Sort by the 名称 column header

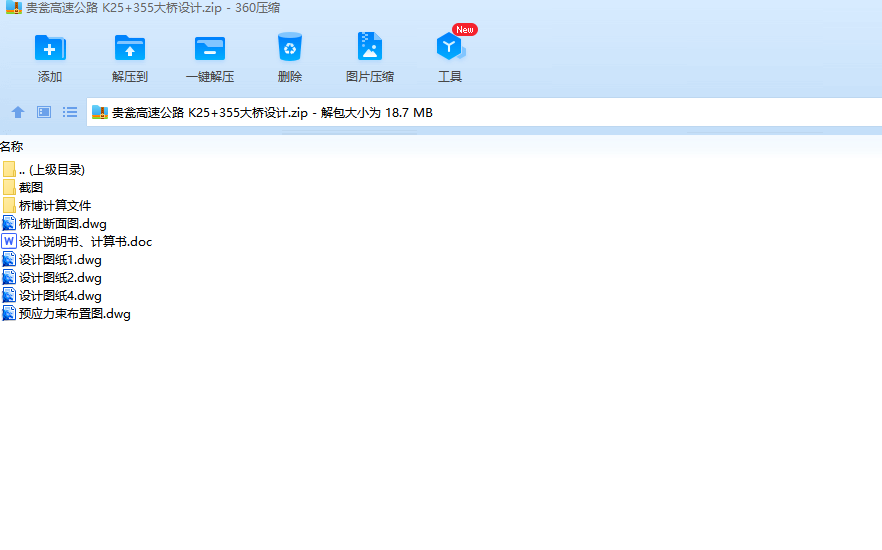tap(12, 147)
